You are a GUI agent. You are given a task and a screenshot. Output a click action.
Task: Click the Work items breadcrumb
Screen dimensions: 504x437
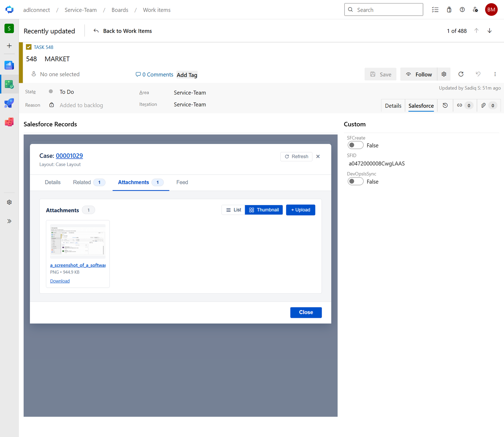pos(157,10)
